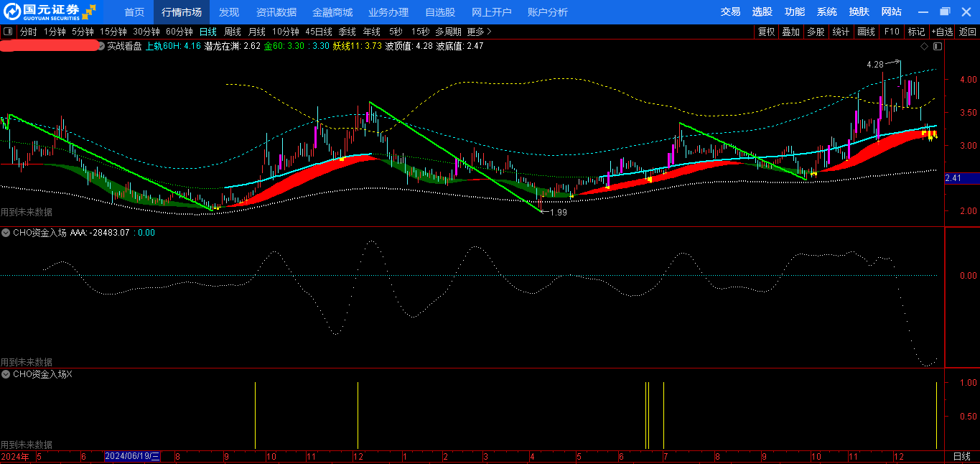Open the 资讯数据 menu tab
This screenshot has width=980, height=464.
[x=276, y=12]
